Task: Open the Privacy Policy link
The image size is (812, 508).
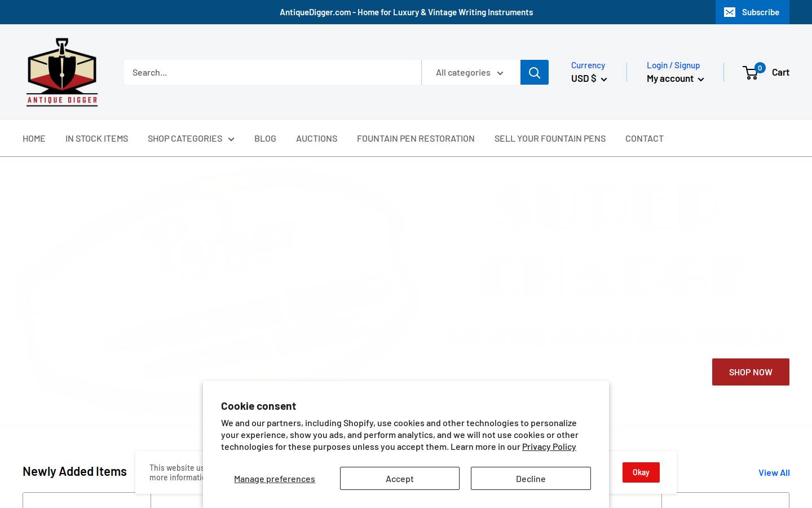Action: click(549, 446)
